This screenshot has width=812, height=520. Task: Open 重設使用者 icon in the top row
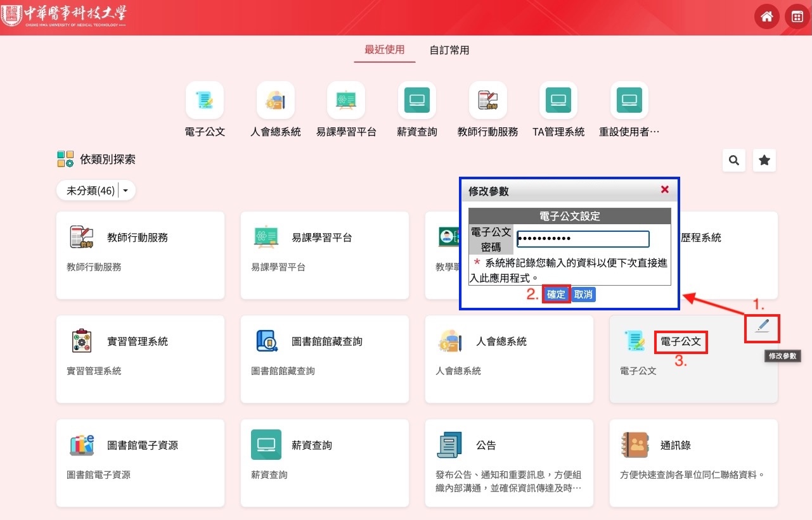pos(629,100)
